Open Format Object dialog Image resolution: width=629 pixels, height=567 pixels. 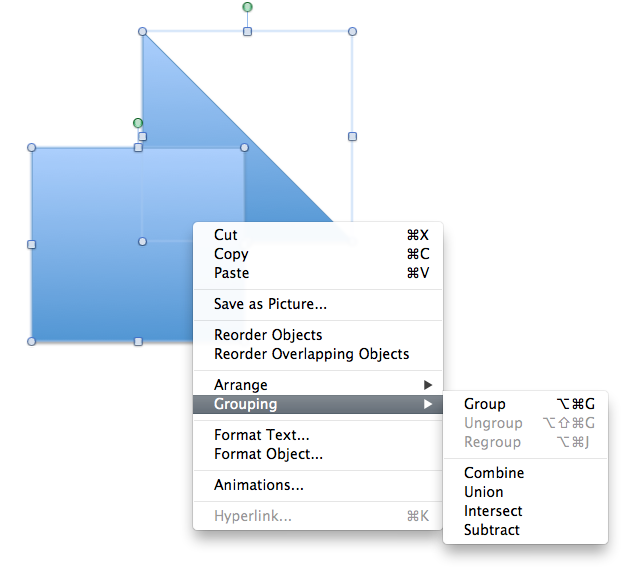[268, 454]
